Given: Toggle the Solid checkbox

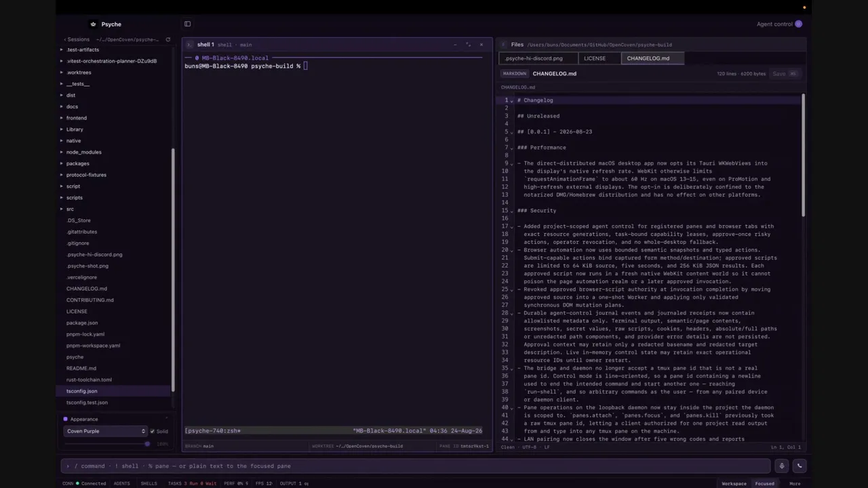Looking at the screenshot, I should (153, 431).
